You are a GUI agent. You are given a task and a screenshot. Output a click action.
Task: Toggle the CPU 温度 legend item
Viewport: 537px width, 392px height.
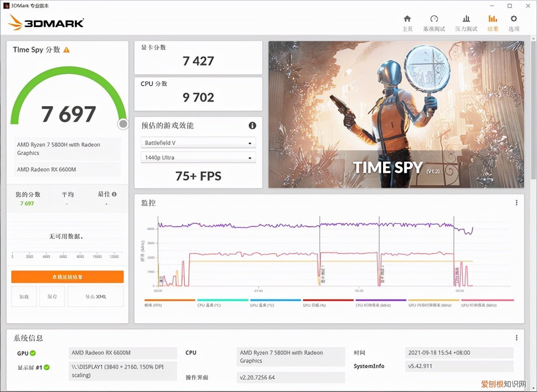[x=222, y=302]
